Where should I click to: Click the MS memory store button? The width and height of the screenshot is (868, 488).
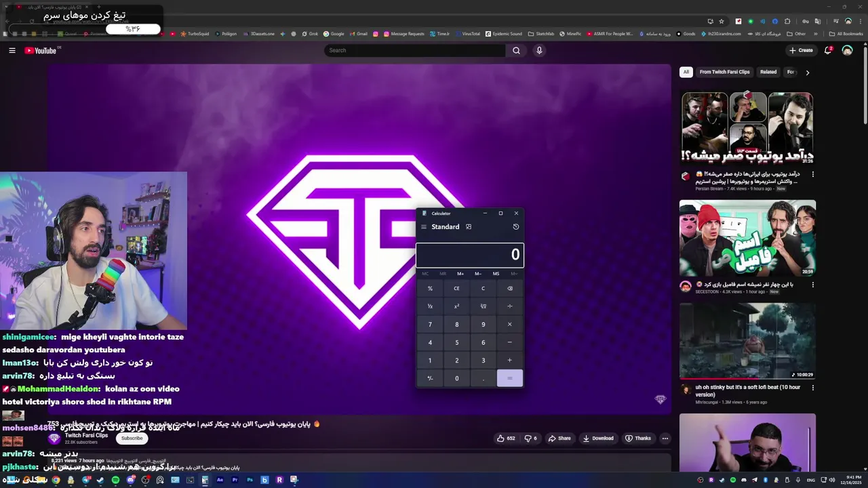pos(496,274)
